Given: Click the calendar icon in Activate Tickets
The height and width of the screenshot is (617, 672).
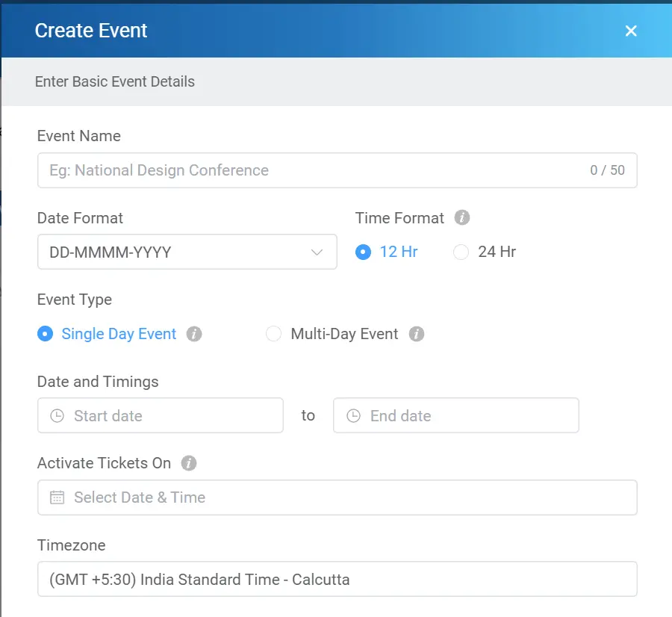Looking at the screenshot, I should click(x=57, y=497).
